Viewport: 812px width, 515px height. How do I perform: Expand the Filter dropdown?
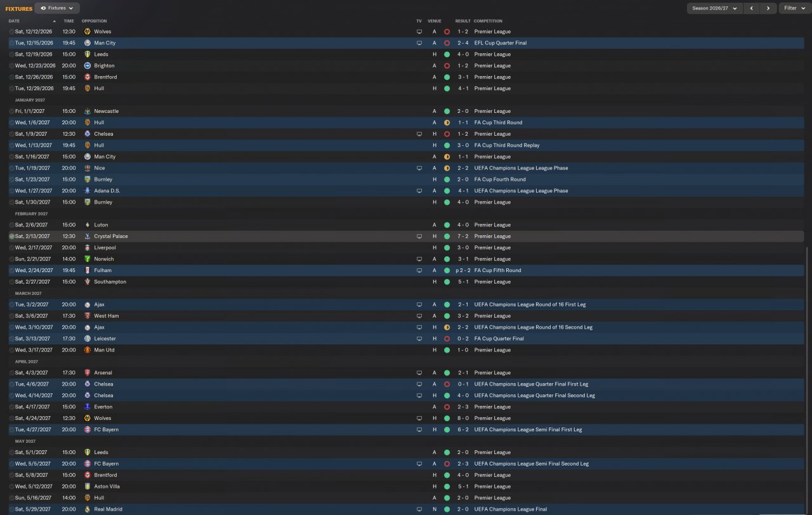pyautogui.click(x=794, y=8)
